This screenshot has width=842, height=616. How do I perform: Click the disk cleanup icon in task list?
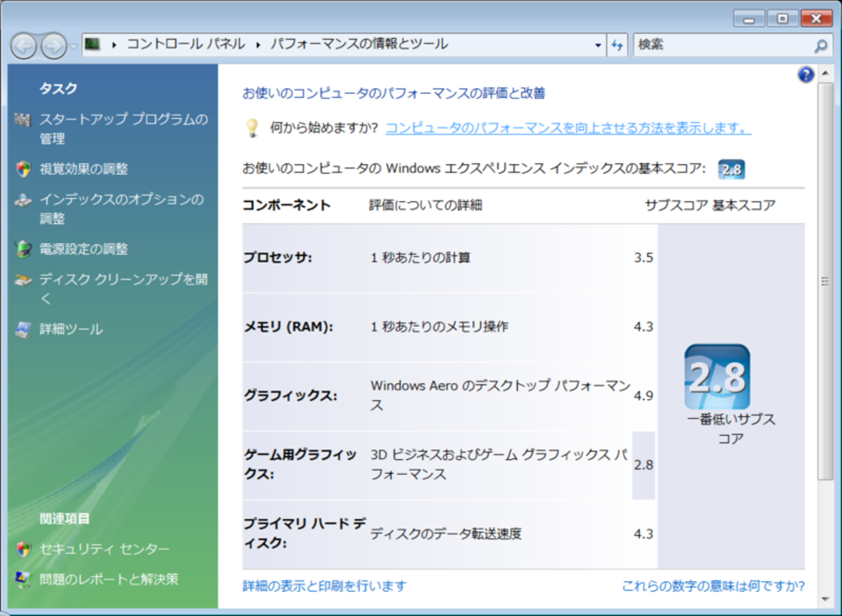(x=23, y=280)
